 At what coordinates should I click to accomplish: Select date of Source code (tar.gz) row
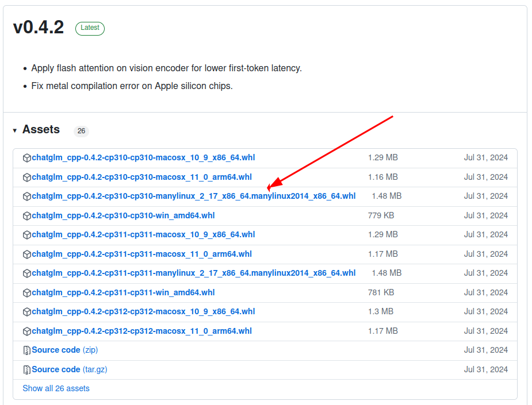coord(486,369)
